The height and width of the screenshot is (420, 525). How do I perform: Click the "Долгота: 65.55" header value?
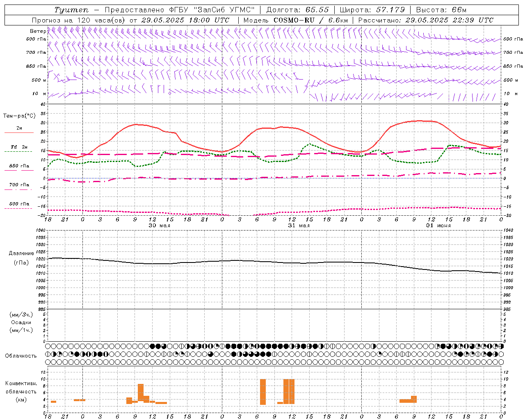[297, 10]
